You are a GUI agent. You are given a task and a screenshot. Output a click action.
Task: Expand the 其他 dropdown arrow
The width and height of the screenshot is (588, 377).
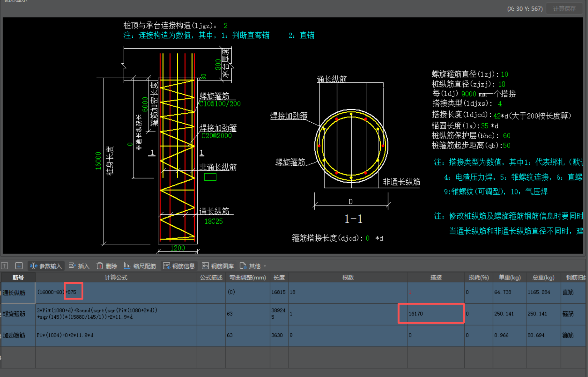265,266
